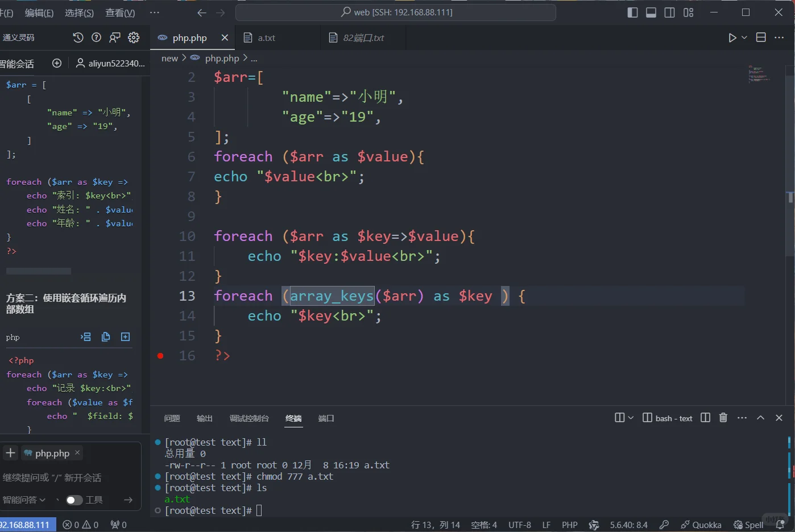The height and width of the screenshot is (532, 795).
Task: Click the web SSH command center search box
Action: tap(396, 12)
